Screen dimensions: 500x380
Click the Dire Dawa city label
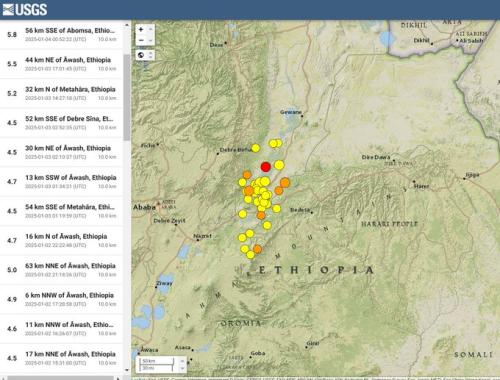pos(376,157)
